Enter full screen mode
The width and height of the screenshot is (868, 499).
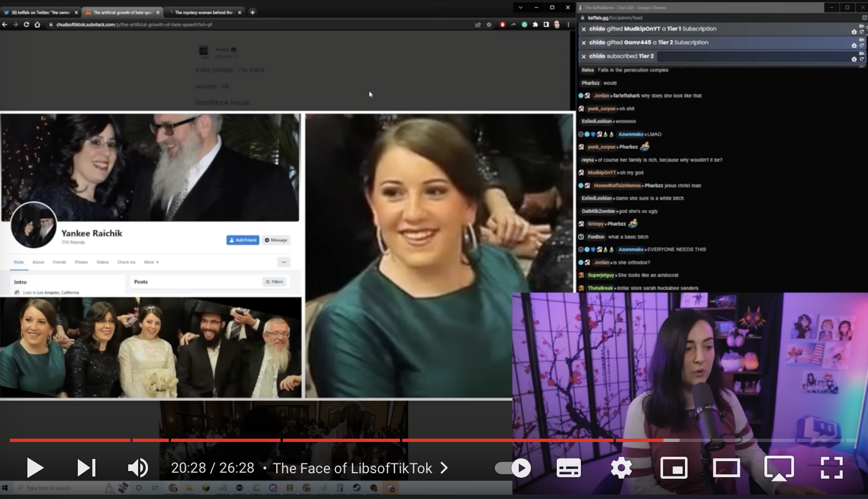point(831,468)
